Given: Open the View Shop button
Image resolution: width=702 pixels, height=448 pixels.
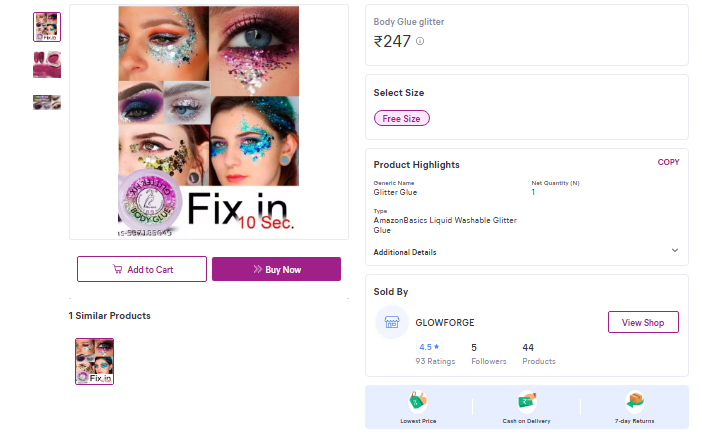Looking at the screenshot, I should [643, 322].
